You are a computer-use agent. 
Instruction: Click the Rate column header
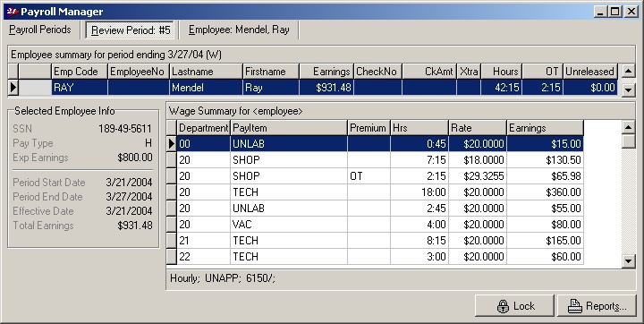click(478, 128)
